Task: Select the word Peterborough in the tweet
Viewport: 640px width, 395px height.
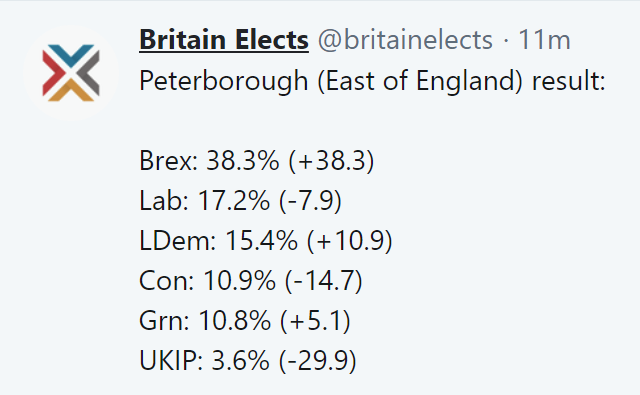Action: pos(223,80)
